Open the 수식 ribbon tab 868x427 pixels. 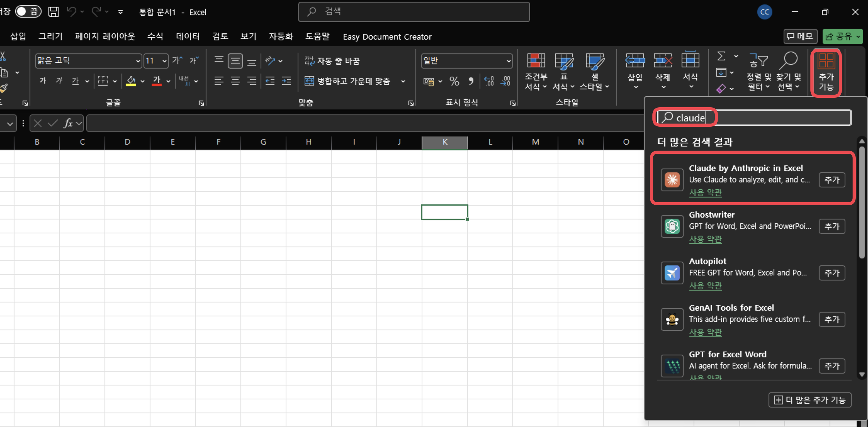pos(155,36)
